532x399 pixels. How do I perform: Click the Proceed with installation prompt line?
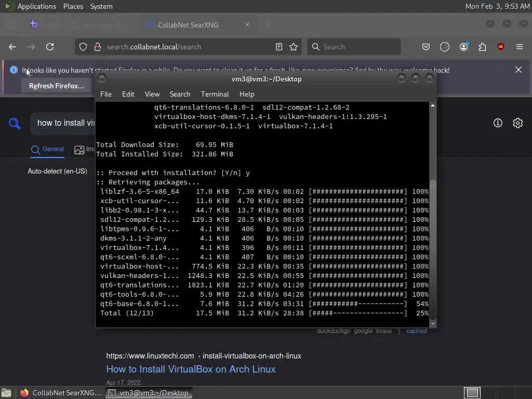tap(173, 173)
